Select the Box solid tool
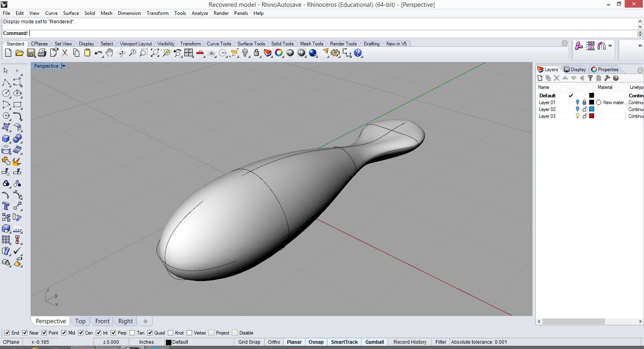Viewport: 644px width, 349px height. click(x=6, y=139)
